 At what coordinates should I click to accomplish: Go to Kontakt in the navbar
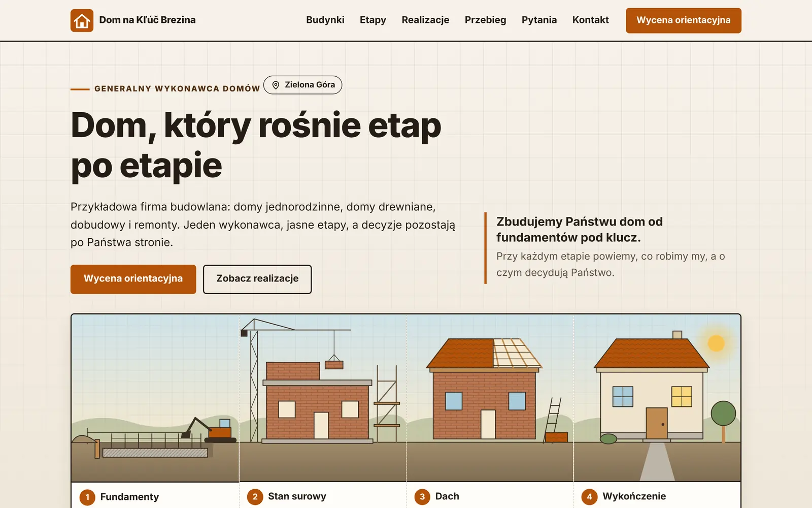[x=590, y=20]
